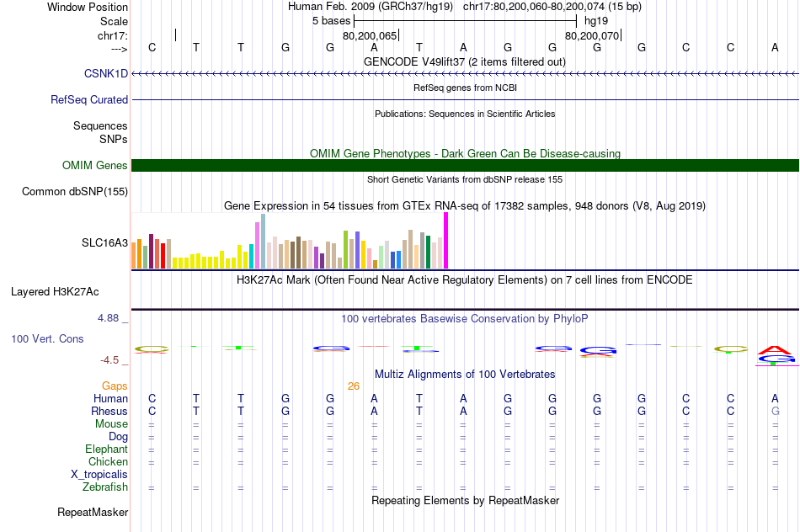This screenshot has width=800, height=532.
Task: Click the hg19 label beside scale bar
Action: point(596,21)
